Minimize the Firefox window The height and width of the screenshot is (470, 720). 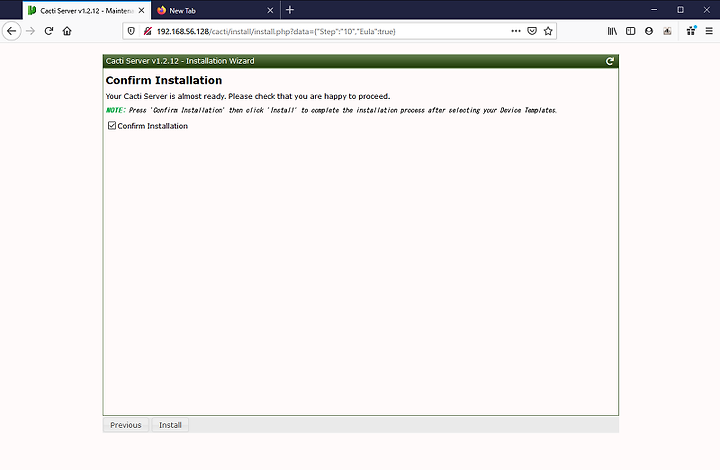click(654, 10)
